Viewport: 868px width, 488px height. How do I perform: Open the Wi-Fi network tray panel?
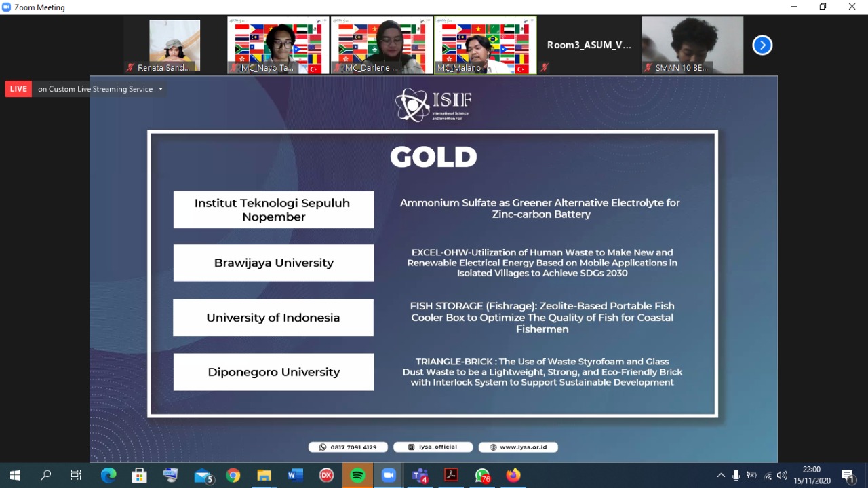pos(768,475)
